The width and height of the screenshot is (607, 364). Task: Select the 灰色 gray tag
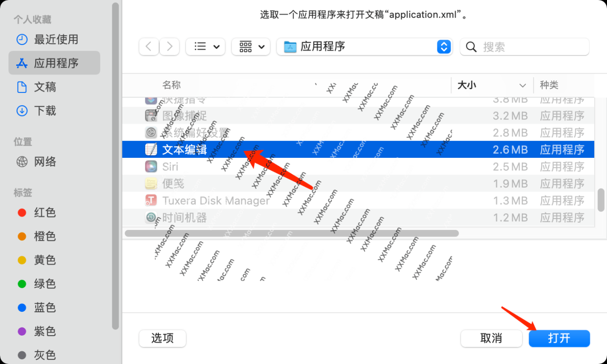pyautogui.click(x=37, y=355)
